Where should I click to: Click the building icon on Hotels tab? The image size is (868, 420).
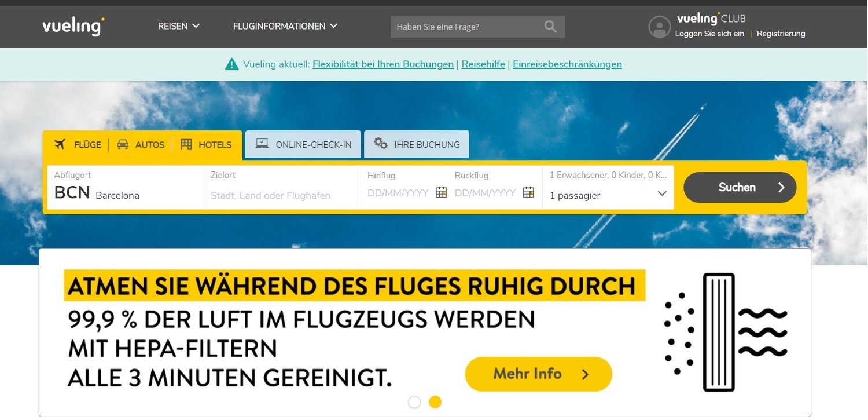tap(186, 144)
